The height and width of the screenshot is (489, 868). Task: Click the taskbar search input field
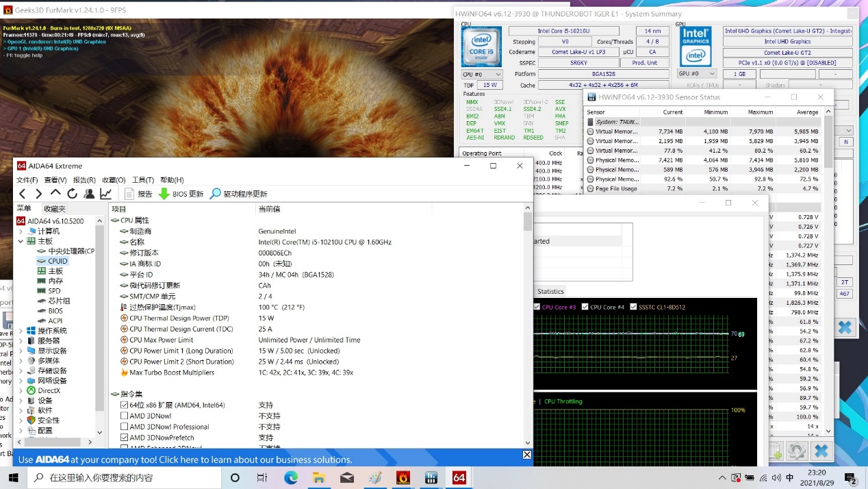click(x=123, y=477)
